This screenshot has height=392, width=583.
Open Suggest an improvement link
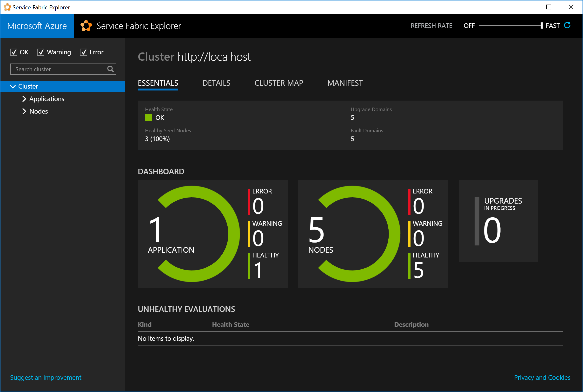click(46, 378)
